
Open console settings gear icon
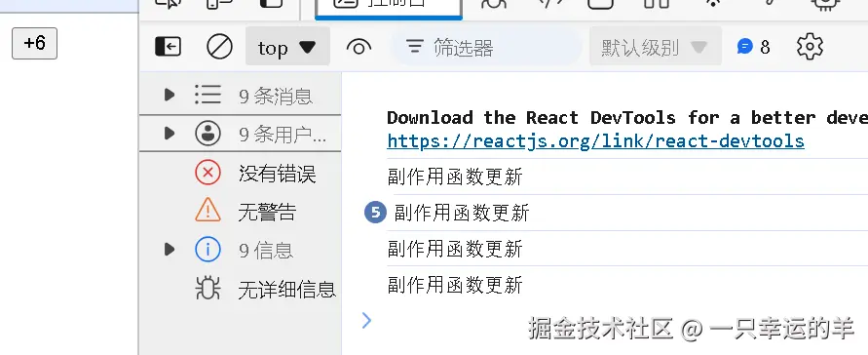(x=810, y=47)
